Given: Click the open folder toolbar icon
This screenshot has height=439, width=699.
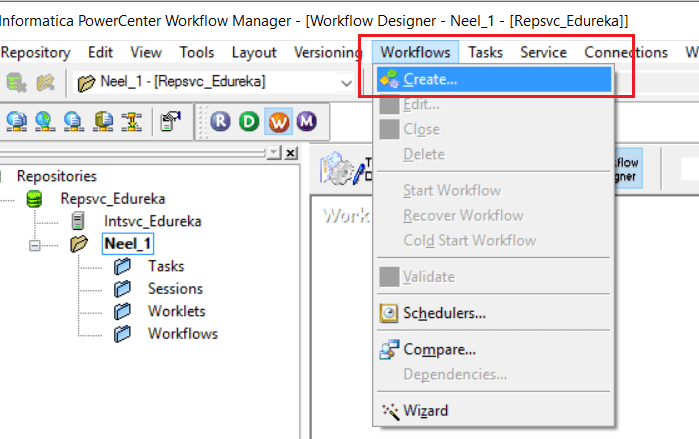Looking at the screenshot, I should (45, 82).
